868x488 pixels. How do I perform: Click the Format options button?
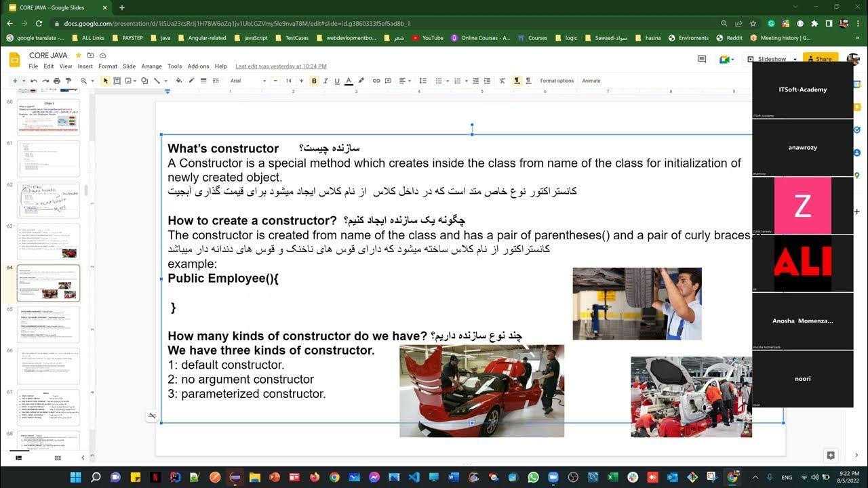point(557,81)
